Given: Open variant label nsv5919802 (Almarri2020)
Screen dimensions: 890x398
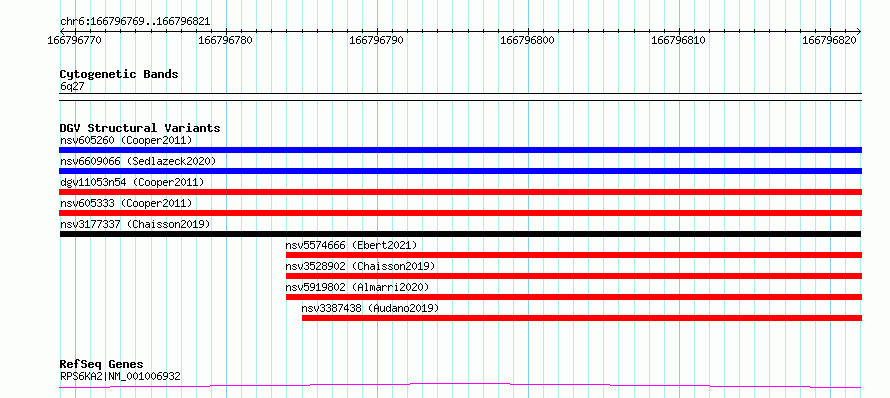Looking at the screenshot, I should click(358, 287).
